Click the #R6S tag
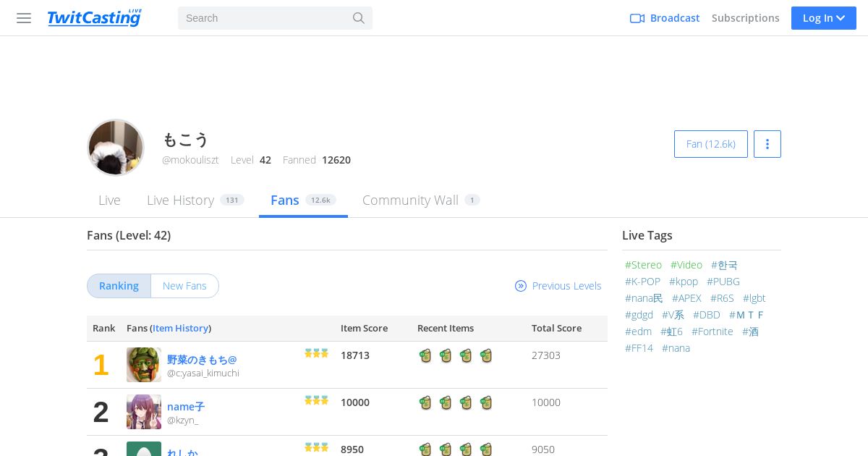This screenshot has height=456, width=868. coord(722,298)
